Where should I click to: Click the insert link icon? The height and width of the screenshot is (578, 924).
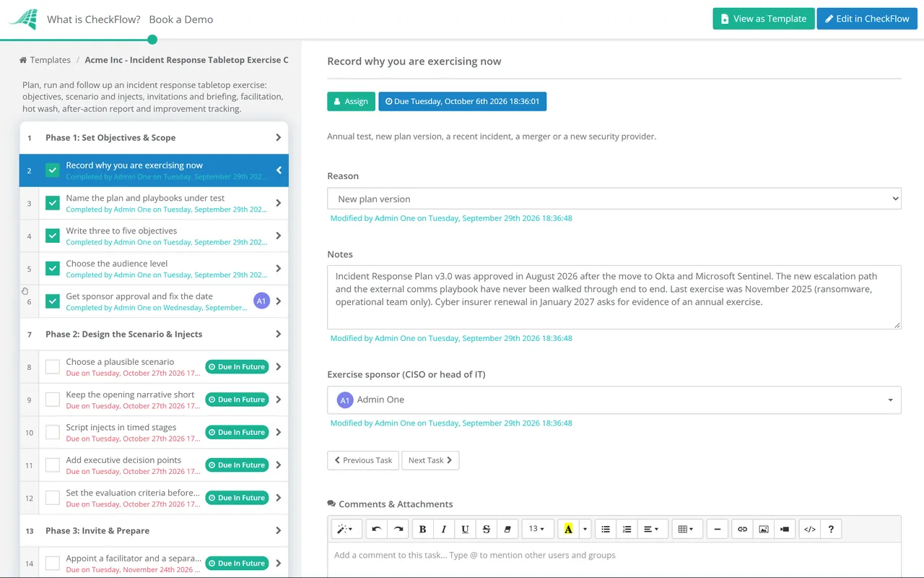(742, 529)
